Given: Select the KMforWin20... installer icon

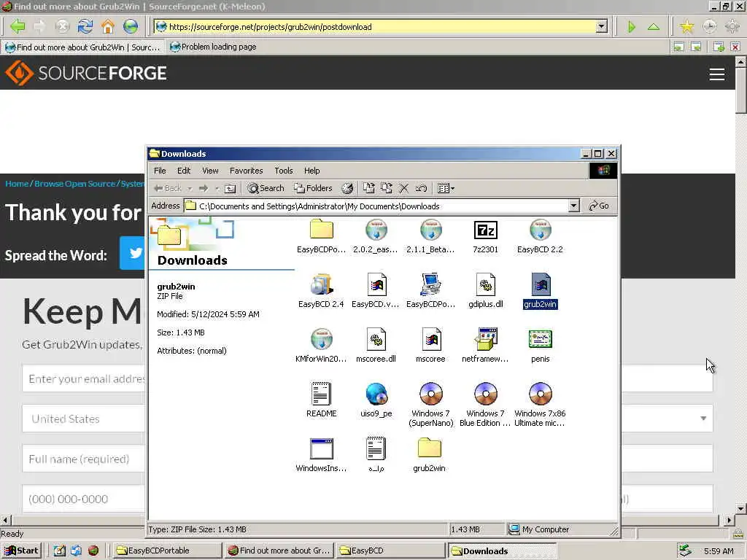Looking at the screenshot, I should coord(322,339).
